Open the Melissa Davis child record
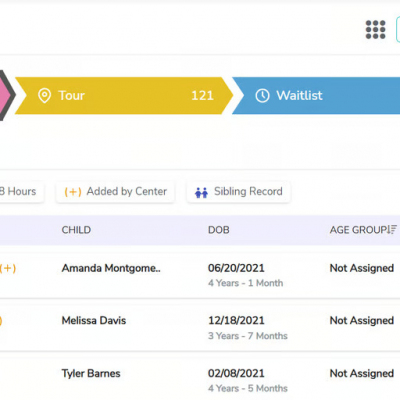The image size is (400, 400). (x=94, y=321)
